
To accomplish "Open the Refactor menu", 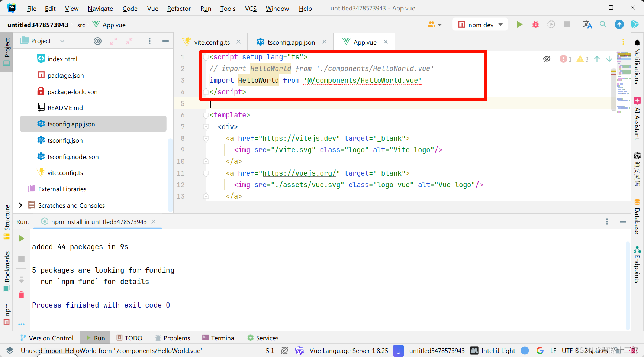I will tap(179, 9).
